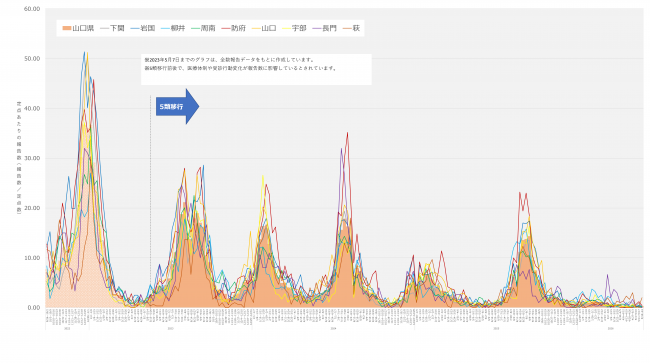Click the blue 5類移行 arrow shape
This screenshot has height=363, width=650.
point(177,106)
